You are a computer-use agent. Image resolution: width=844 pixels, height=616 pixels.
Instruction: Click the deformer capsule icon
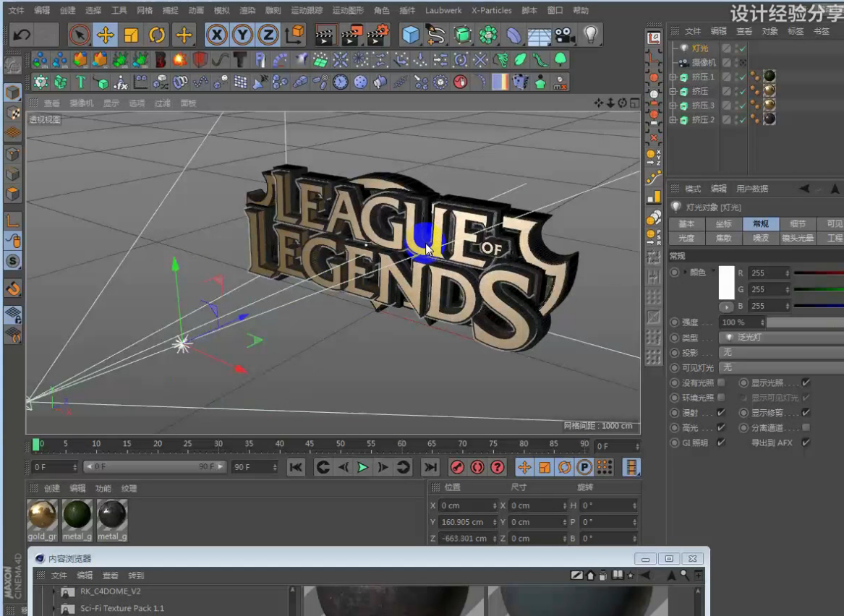[x=513, y=35]
